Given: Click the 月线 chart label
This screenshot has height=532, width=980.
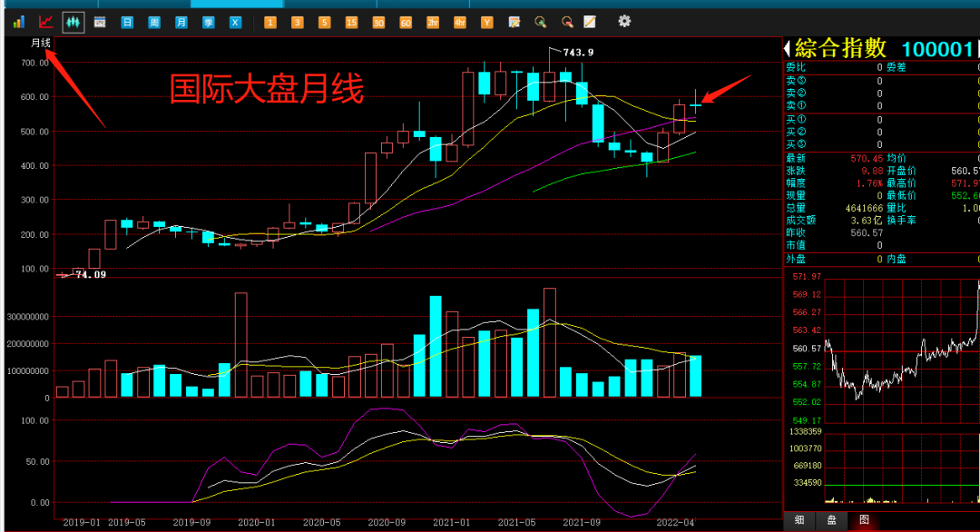Looking at the screenshot, I should pyautogui.click(x=41, y=43).
